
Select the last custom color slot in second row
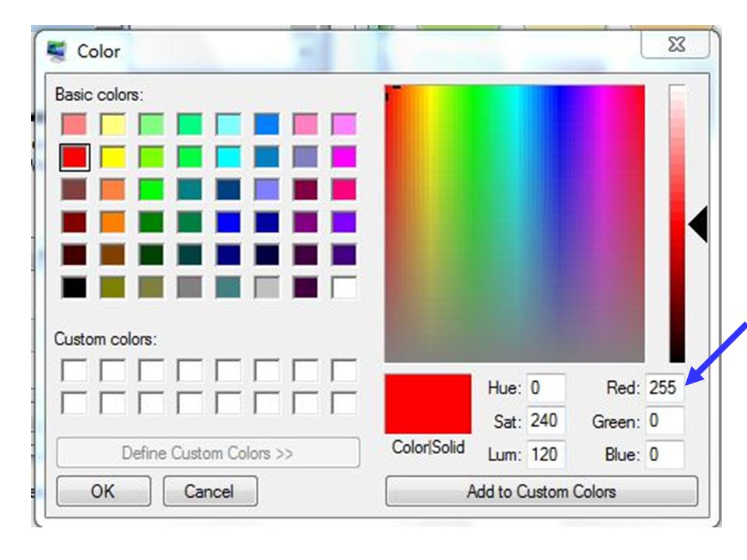coord(344,404)
